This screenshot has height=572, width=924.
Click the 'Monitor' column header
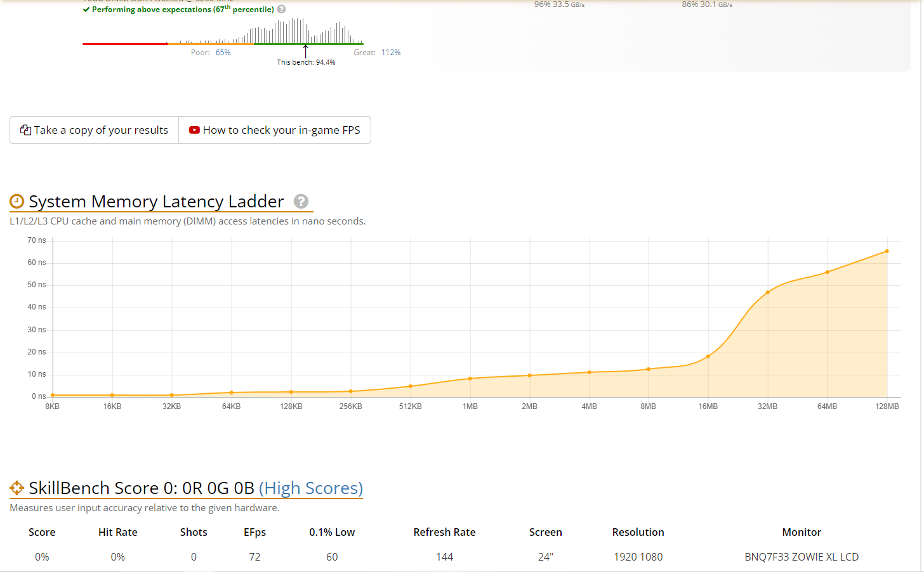(802, 532)
